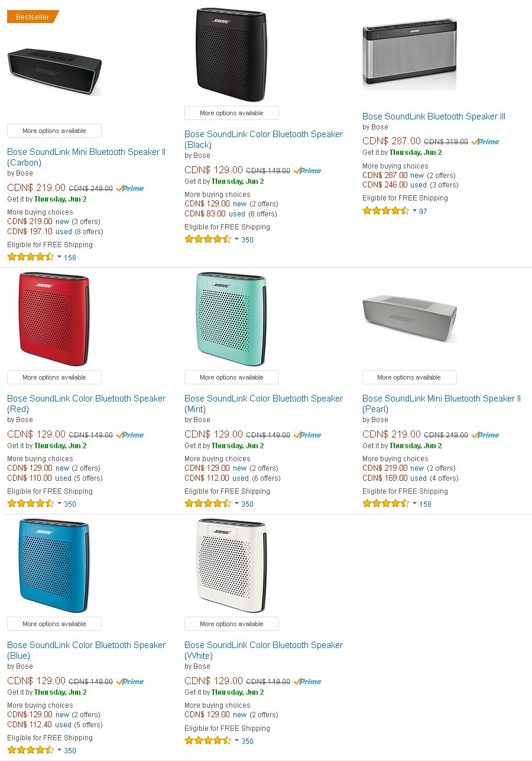Open 97 customer reviews for Speaker III
Screen dimensions: 532x761
(423, 211)
